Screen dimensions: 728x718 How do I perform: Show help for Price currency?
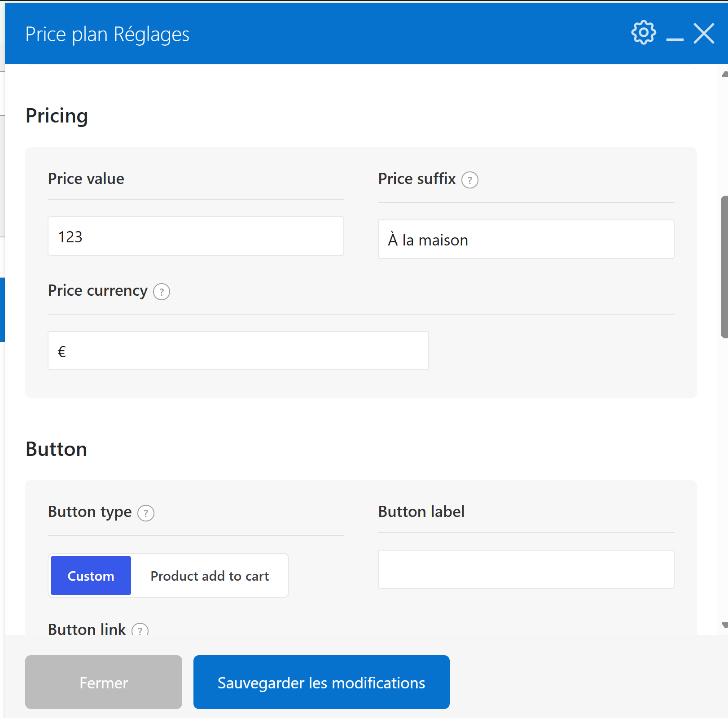tap(162, 292)
